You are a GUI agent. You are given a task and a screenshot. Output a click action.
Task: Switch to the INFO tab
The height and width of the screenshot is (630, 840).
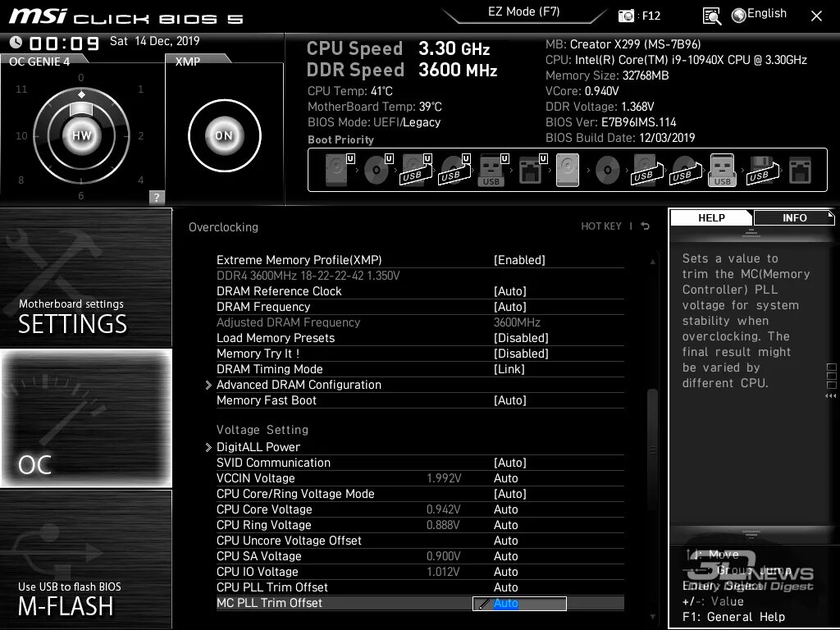pos(794,217)
